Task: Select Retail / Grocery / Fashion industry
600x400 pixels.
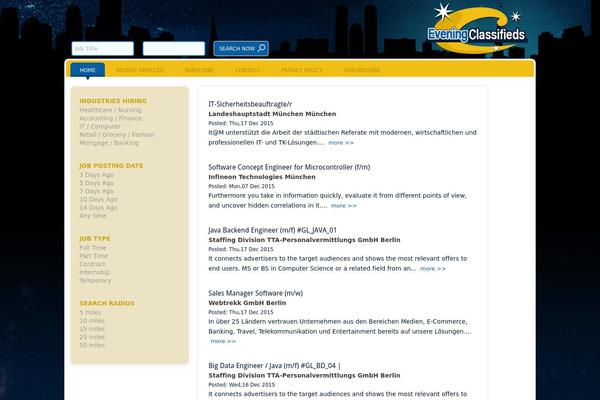Action: (x=117, y=134)
